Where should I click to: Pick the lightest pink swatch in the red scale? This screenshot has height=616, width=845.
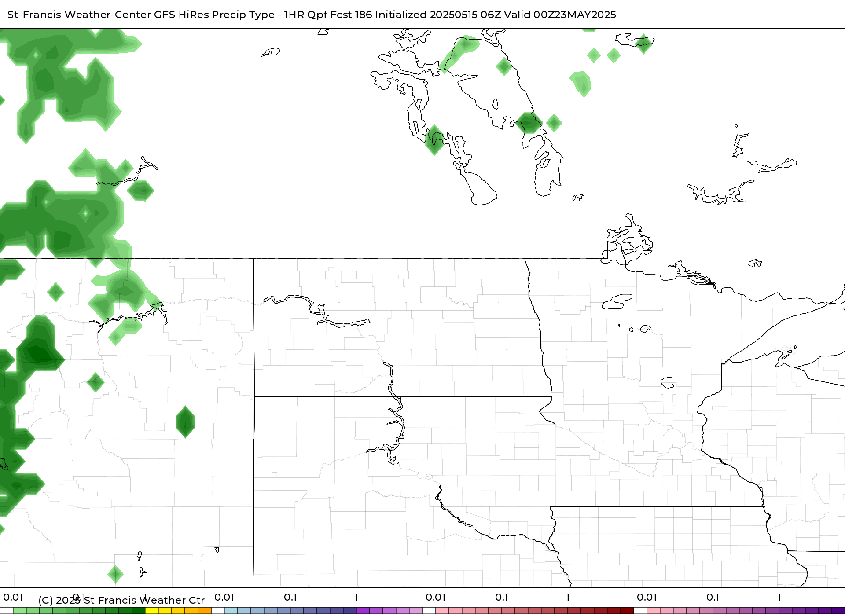click(442, 611)
